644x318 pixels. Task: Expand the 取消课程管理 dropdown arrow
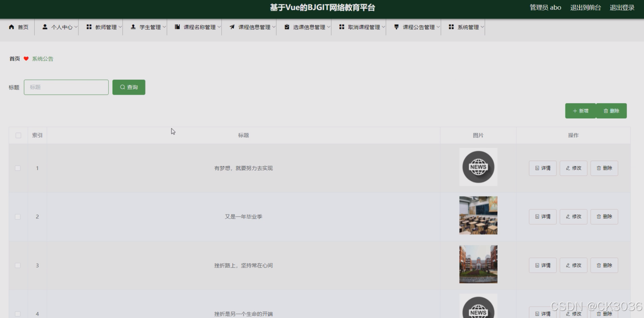[384, 27]
